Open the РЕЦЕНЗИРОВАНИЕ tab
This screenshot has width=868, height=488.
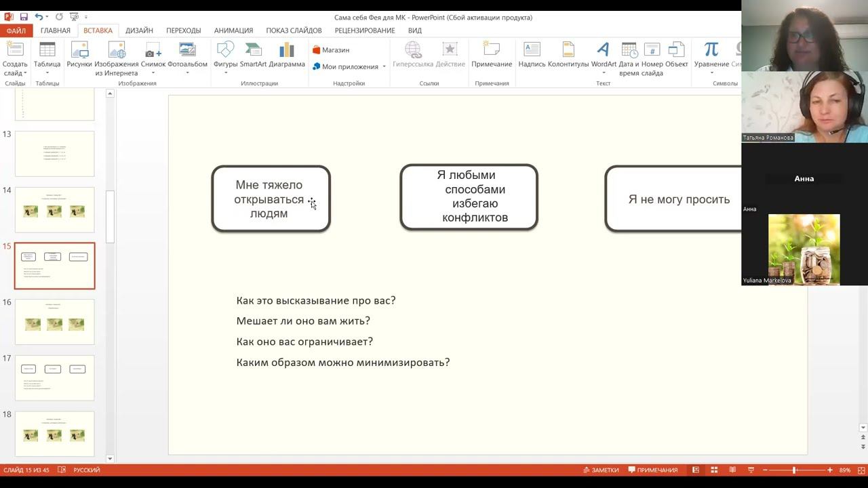364,30
